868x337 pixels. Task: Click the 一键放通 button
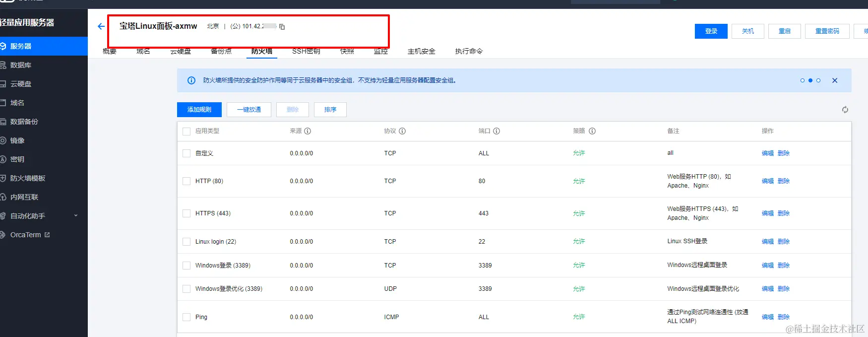click(x=249, y=110)
